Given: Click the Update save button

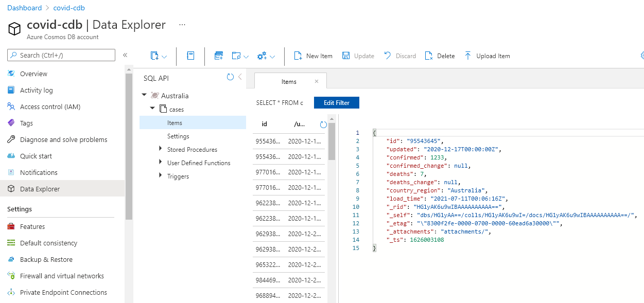Looking at the screenshot, I should click(x=358, y=56).
